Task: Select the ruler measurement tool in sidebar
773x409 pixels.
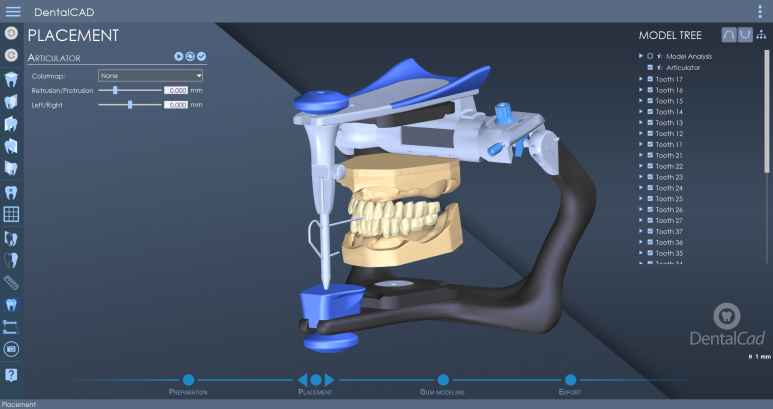Action: click(12, 282)
